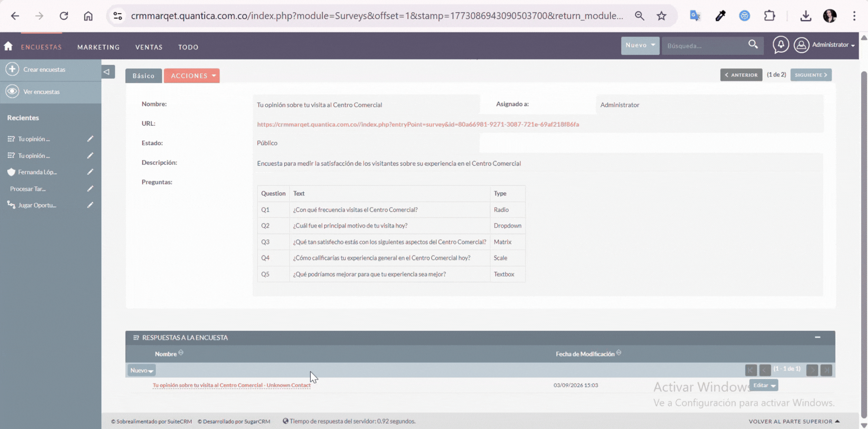Open the MARKETING menu
868x429 pixels.
(98, 47)
